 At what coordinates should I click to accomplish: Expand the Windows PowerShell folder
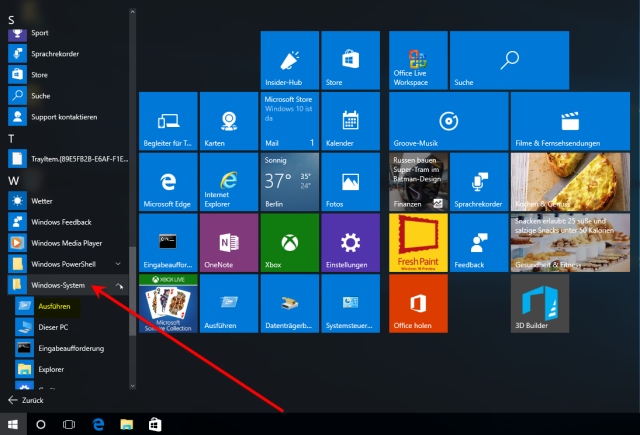click(119, 264)
